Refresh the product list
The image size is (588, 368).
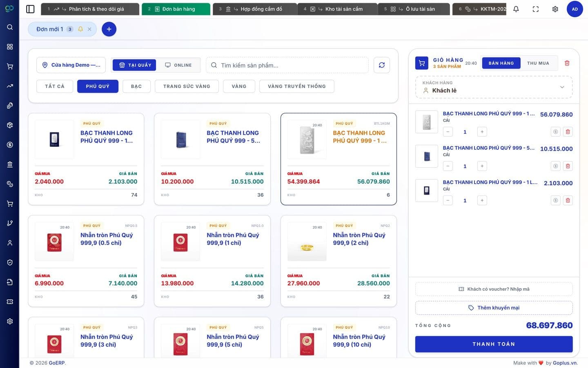[x=382, y=65]
